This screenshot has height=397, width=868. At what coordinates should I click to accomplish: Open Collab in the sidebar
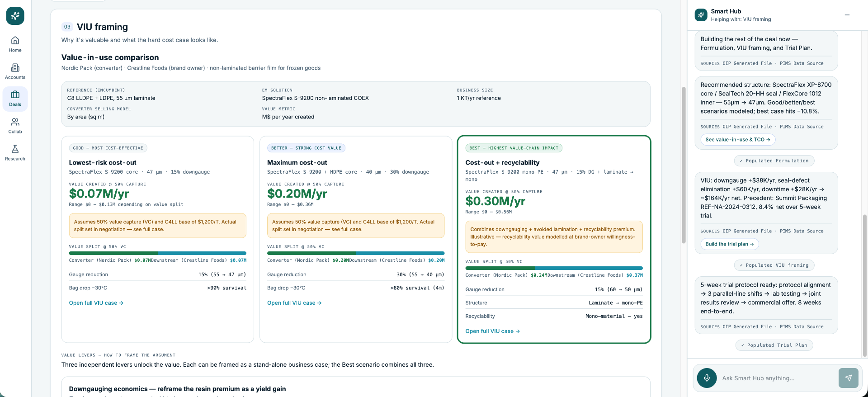[x=15, y=126]
